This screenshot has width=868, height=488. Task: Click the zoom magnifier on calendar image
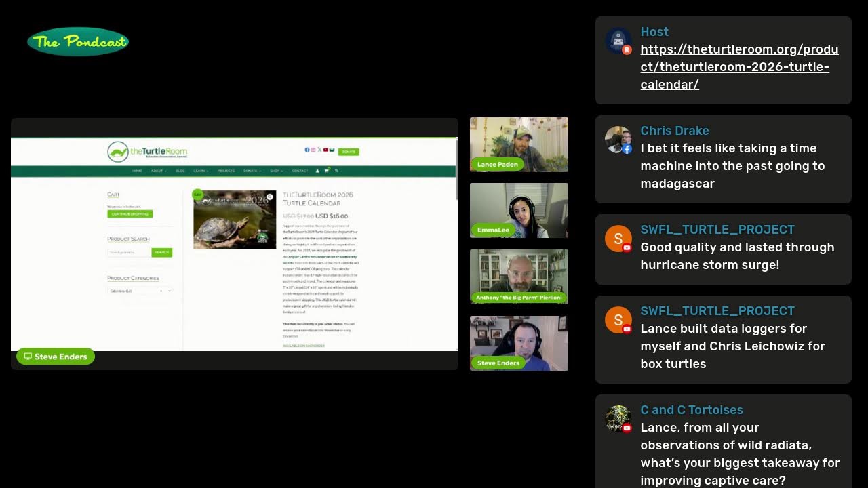(x=269, y=197)
